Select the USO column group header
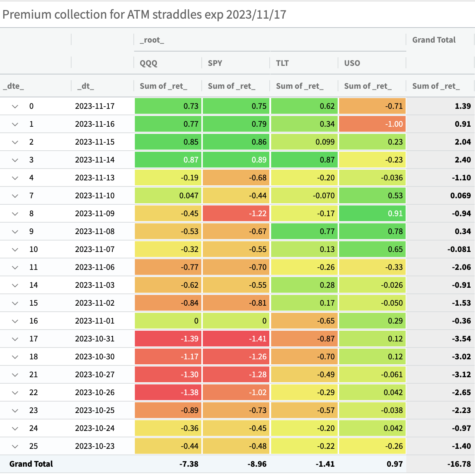Screen dimensions: 475x476 click(352, 63)
